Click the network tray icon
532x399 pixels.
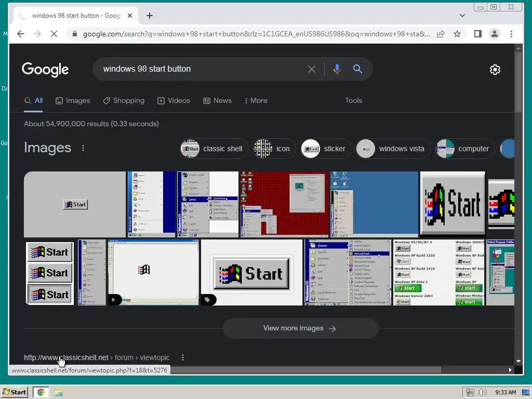tap(470, 392)
